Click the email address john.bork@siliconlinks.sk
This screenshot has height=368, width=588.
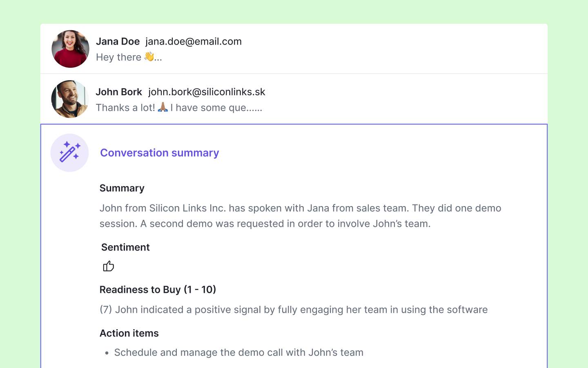[x=206, y=92]
